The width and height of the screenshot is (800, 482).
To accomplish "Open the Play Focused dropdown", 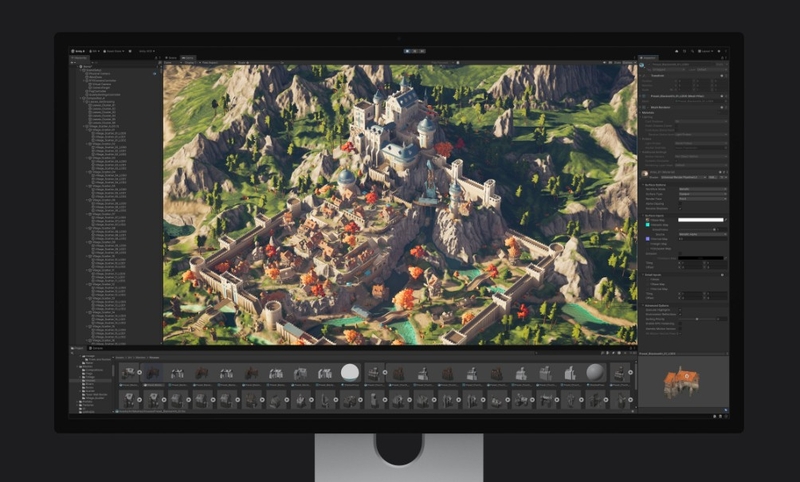I will point(443,63).
